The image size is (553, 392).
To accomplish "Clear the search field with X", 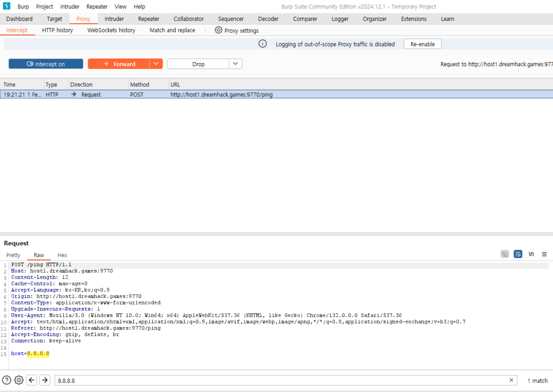I will (x=511, y=380).
